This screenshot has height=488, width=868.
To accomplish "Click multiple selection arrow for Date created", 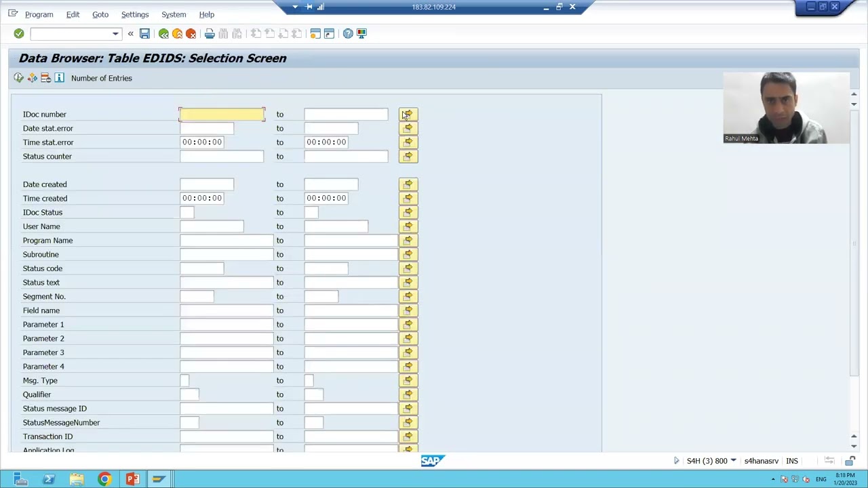I will [408, 184].
